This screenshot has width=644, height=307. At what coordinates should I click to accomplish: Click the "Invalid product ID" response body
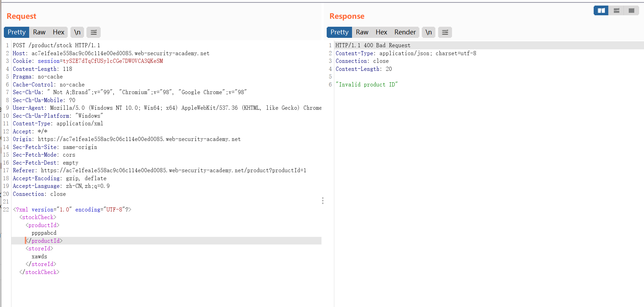367,85
